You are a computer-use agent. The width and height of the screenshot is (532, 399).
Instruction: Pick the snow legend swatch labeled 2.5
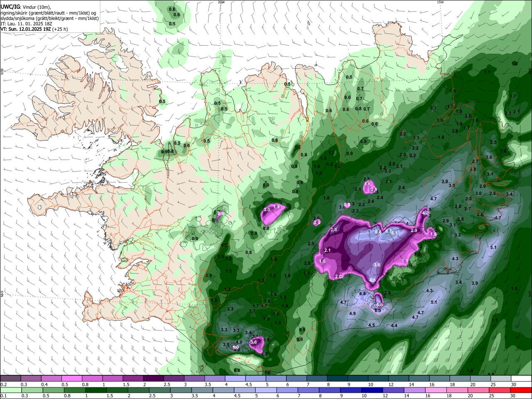174,379
